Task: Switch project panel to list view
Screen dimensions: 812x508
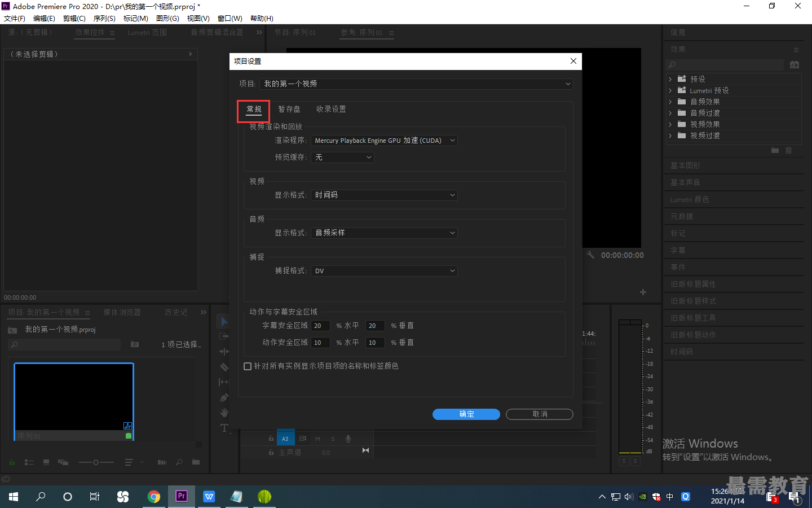Action: pyautogui.click(x=29, y=462)
